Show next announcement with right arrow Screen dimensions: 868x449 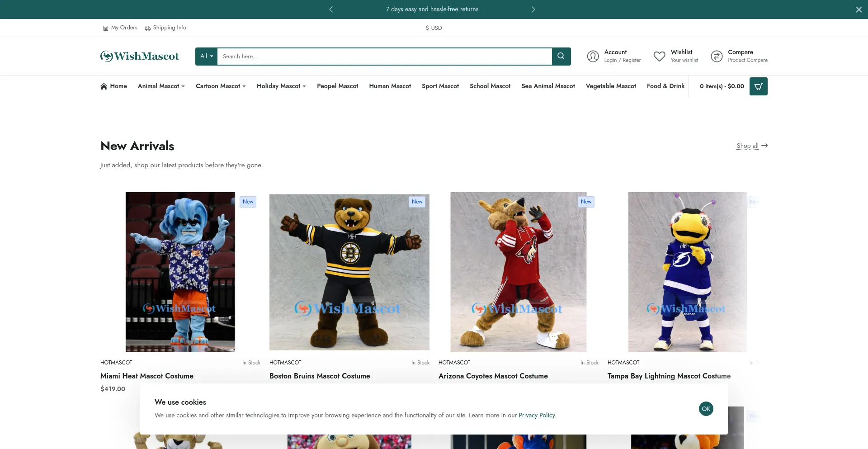tap(533, 9)
